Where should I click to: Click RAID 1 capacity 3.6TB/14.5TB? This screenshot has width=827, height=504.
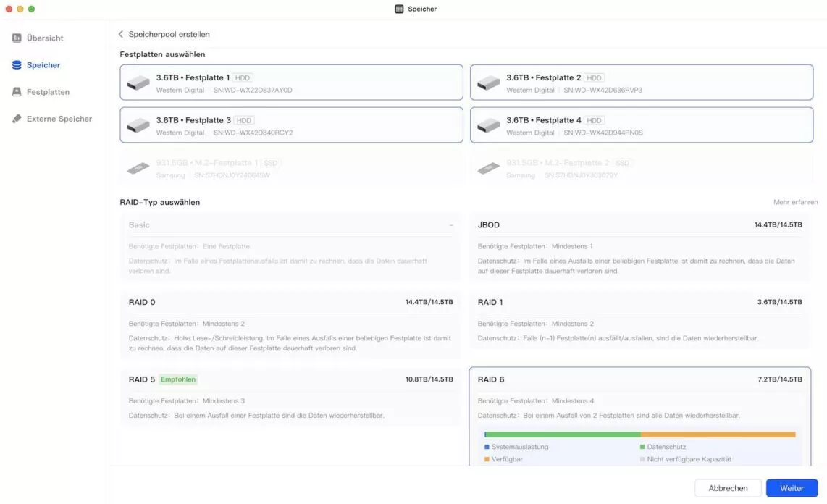click(x=779, y=302)
